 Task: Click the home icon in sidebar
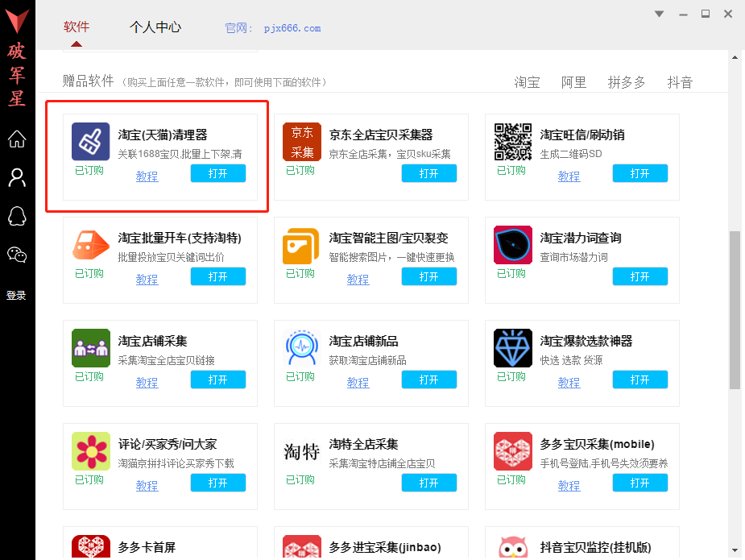(17, 139)
